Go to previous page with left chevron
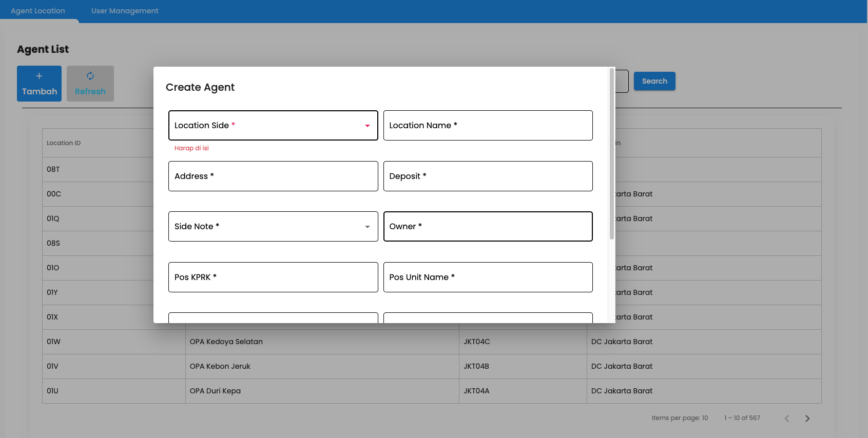Viewport: 868px width, 438px height. coord(786,419)
